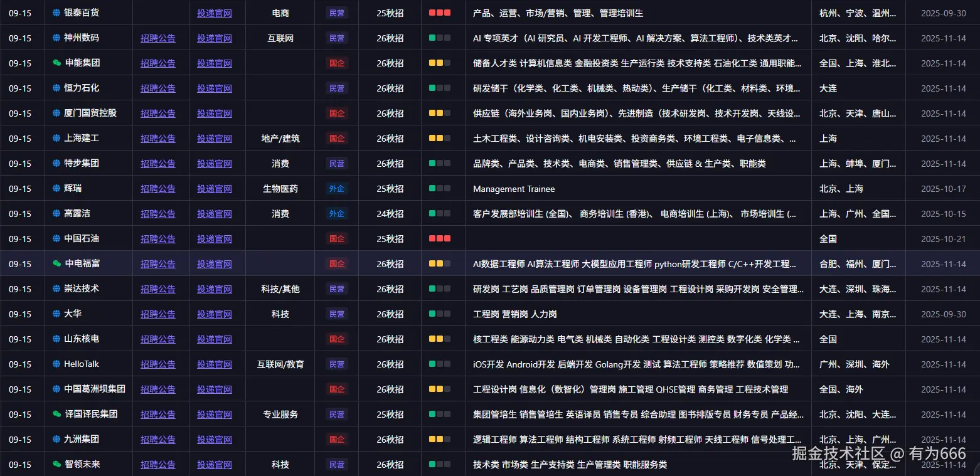Click the globe icon beside 辉瑞

tap(56, 188)
